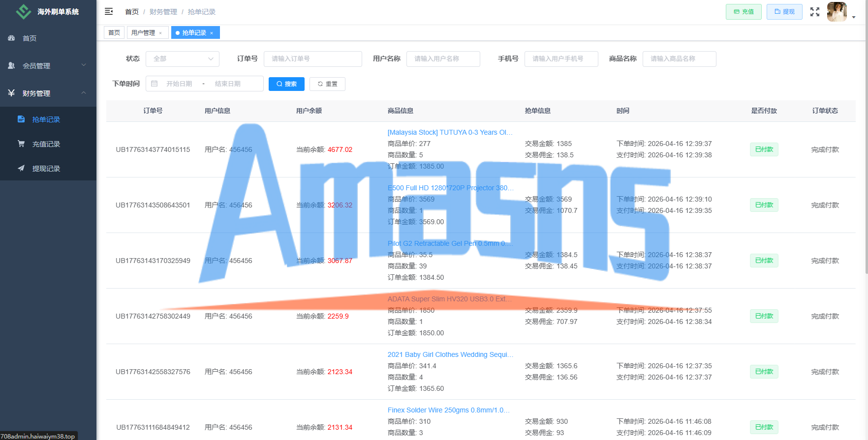
Task: Click the 已付款 tag for order UB17763142558327576
Action: [x=764, y=372]
